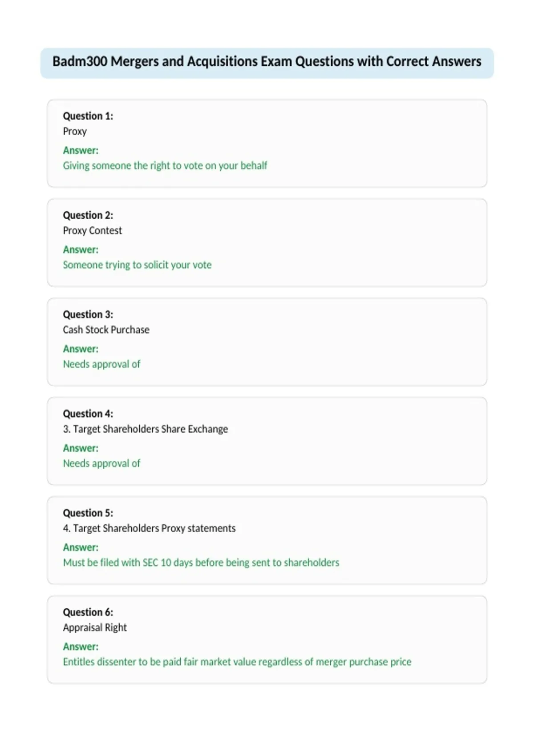Select the Question 4 label
The height and width of the screenshot is (756, 534).
click(88, 414)
